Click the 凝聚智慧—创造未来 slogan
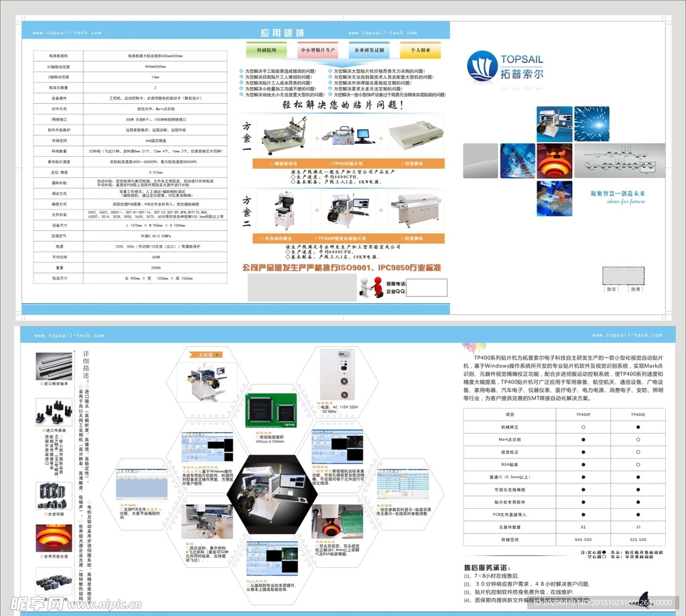 click(x=617, y=194)
